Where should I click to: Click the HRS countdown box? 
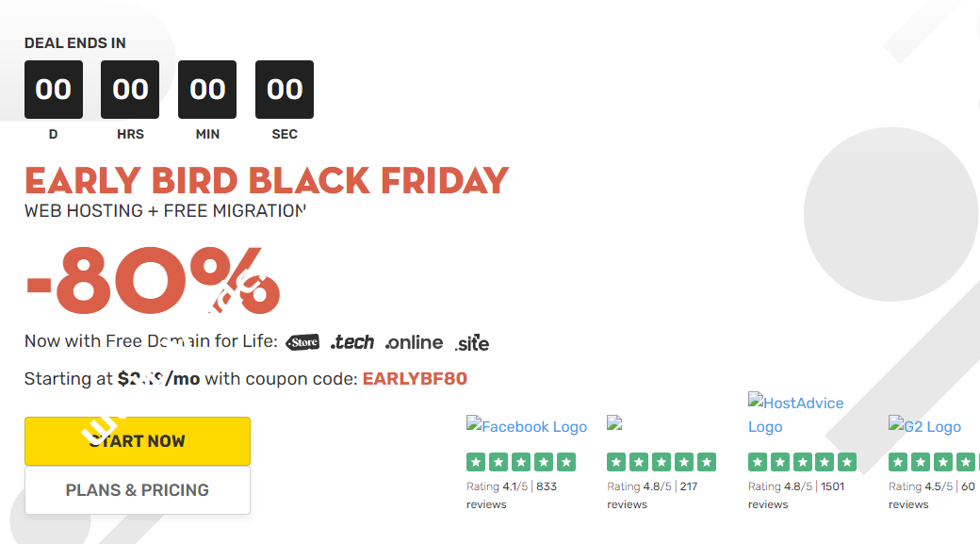click(x=130, y=90)
